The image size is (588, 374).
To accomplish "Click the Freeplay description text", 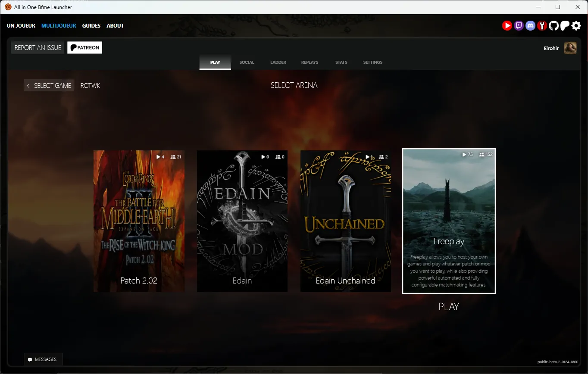I will [x=449, y=271].
